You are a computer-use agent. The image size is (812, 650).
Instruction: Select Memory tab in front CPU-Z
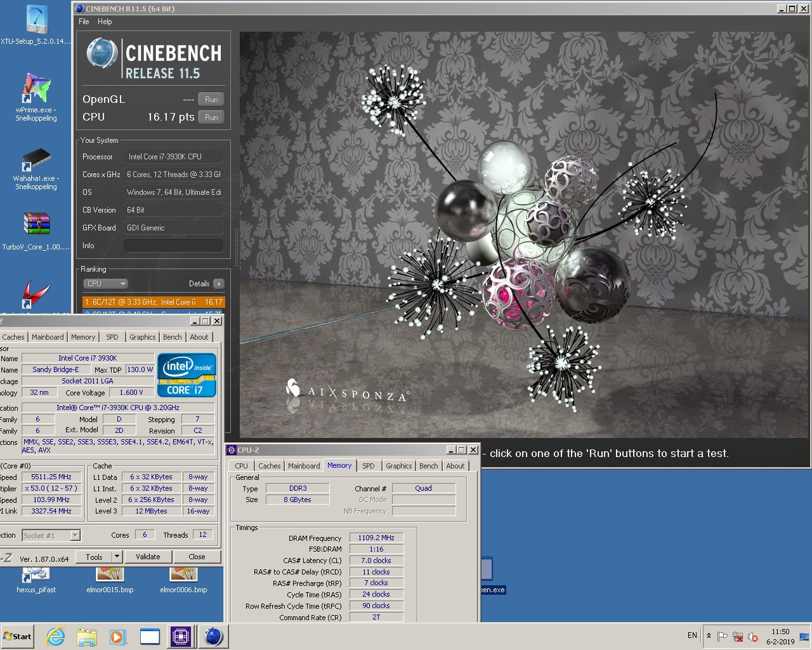[339, 465]
